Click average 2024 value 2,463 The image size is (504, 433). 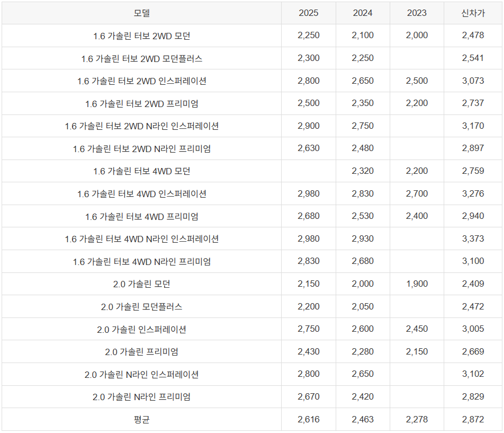pyautogui.click(x=363, y=419)
